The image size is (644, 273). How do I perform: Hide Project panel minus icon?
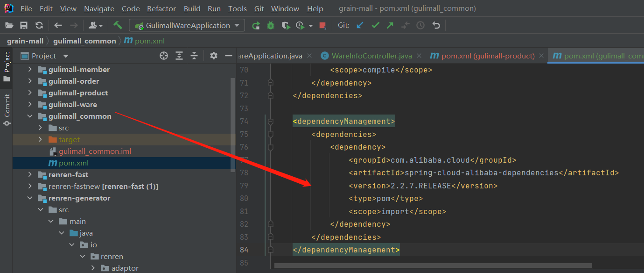point(229,56)
